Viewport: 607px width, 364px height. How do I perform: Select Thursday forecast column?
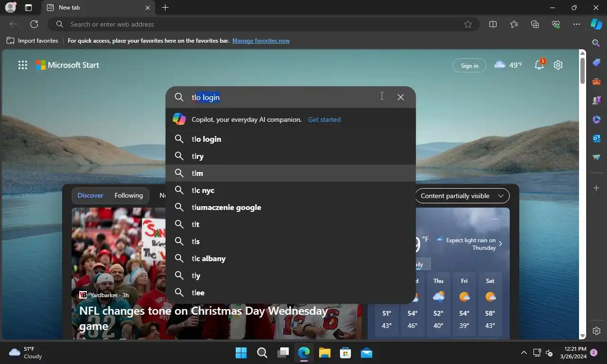[438, 304]
